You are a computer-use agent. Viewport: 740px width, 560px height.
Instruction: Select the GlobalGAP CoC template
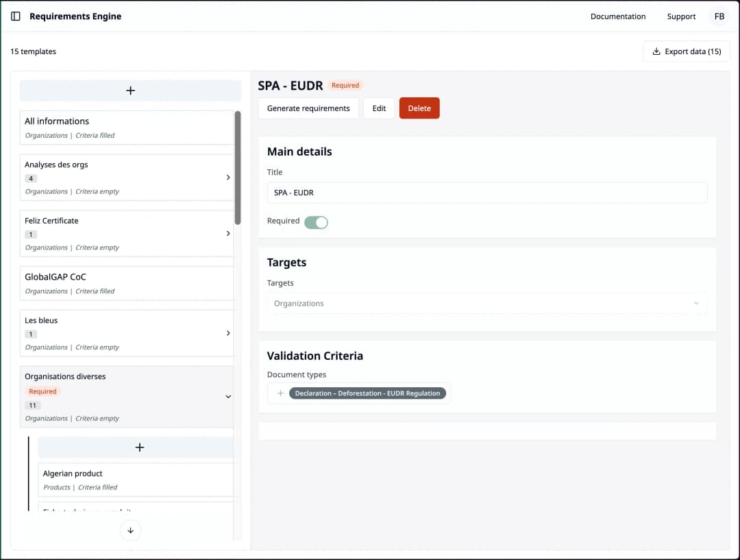tap(127, 282)
